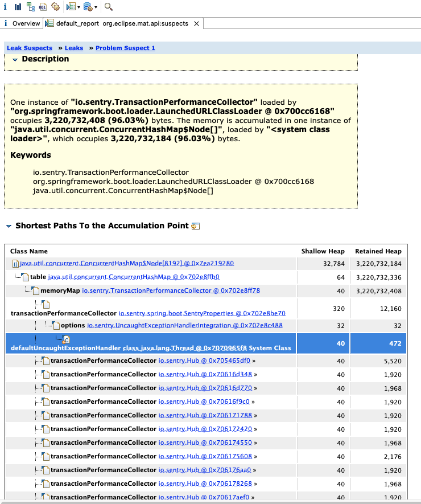Go to Leak Suspects breadcrumb link
The height and width of the screenshot is (504, 421).
pyautogui.click(x=30, y=48)
